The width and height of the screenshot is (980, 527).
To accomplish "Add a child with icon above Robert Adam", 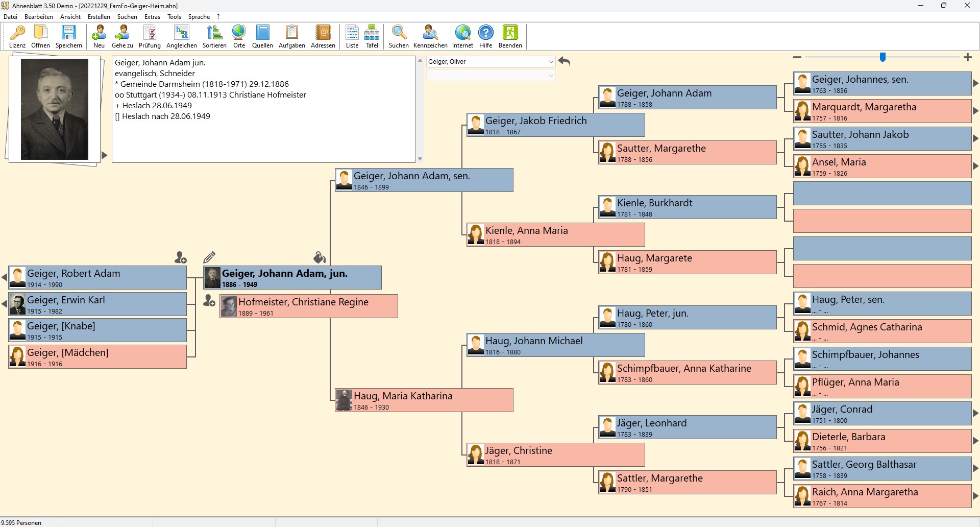I will [x=180, y=258].
